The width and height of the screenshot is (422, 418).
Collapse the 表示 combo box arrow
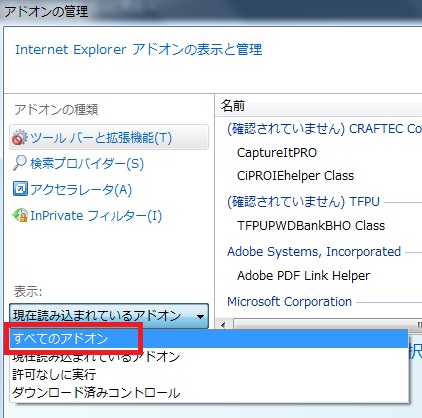pos(200,316)
